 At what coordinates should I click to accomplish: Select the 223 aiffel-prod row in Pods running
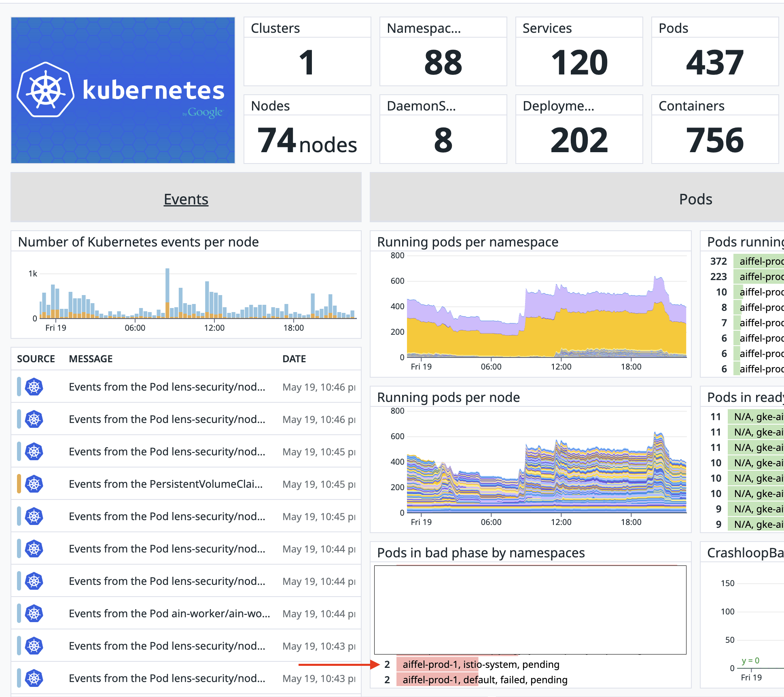pos(746,276)
